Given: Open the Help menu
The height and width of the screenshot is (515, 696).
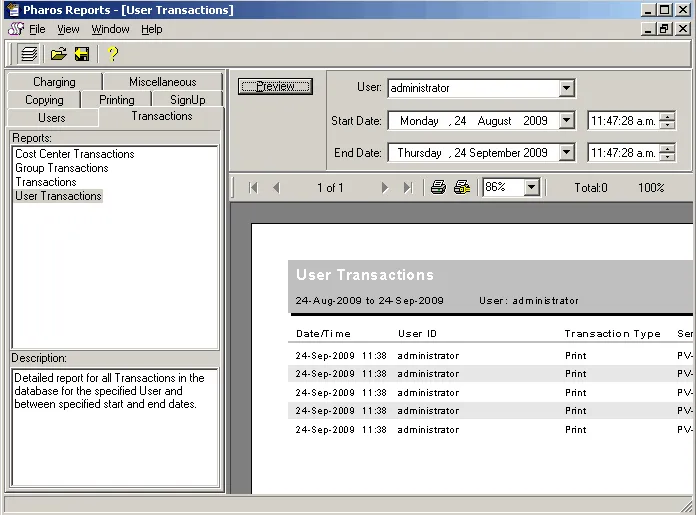Looking at the screenshot, I should 151,29.
